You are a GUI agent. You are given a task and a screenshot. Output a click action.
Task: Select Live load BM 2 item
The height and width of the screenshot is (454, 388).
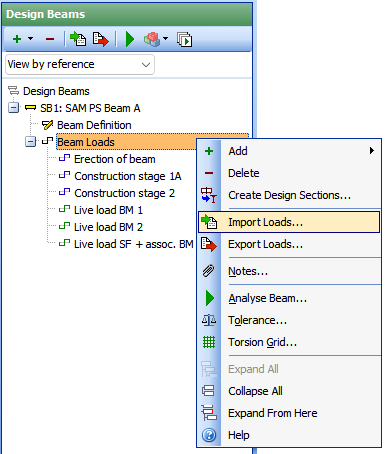pos(108,227)
